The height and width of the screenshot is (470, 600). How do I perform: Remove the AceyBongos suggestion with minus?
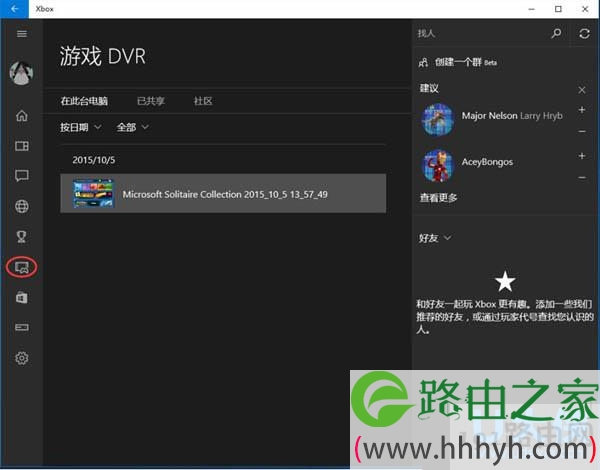click(582, 178)
